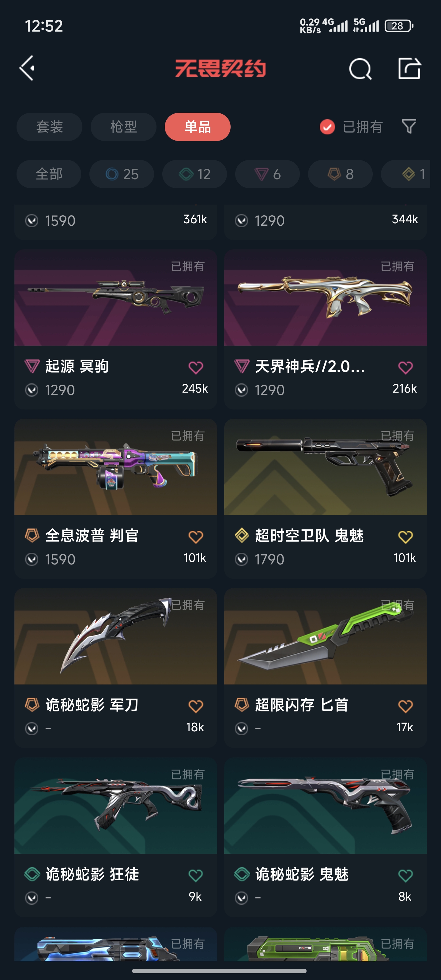Like 全息波普 判官 heart icon
441x980 pixels.
click(x=196, y=537)
